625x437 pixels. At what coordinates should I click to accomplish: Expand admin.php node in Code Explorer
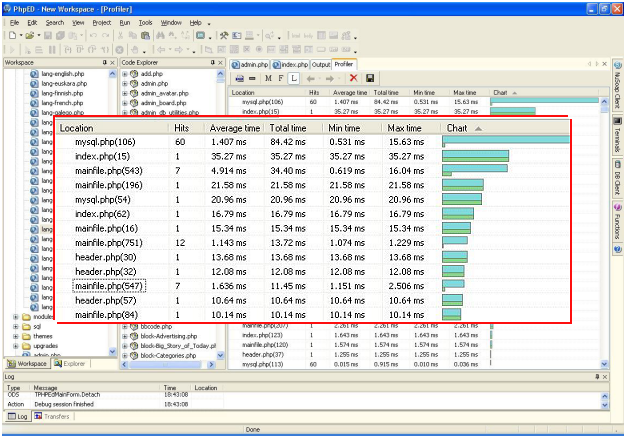(125, 83)
